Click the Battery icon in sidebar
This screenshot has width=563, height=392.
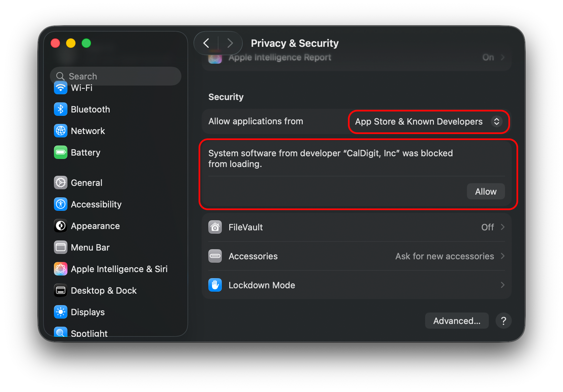61,153
